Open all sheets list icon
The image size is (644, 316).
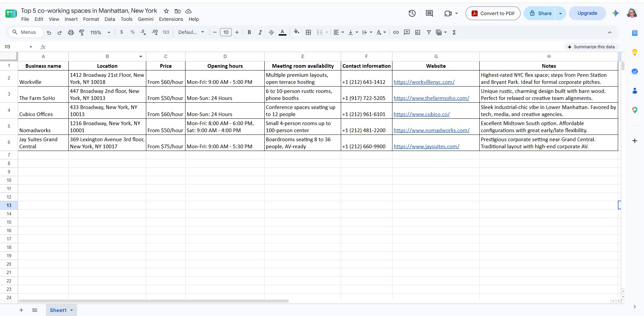click(x=35, y=310)
